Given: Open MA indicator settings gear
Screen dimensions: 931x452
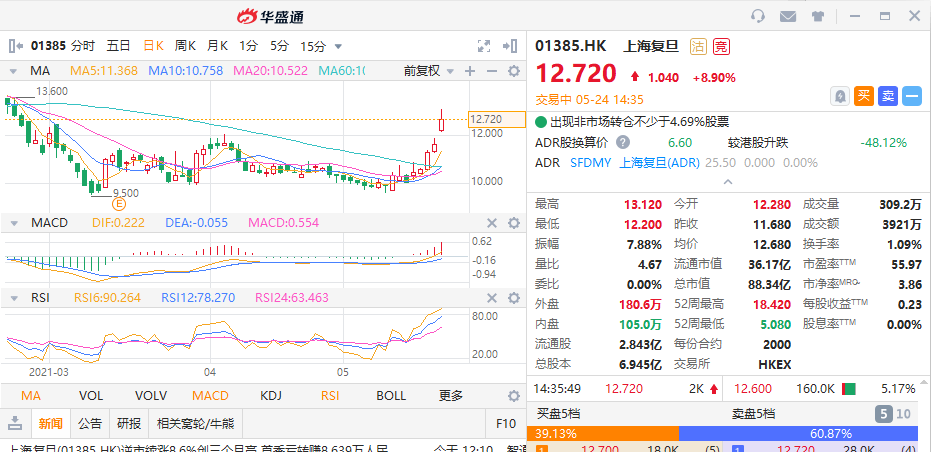Looking at the screenshot, I should pos(514,71).
